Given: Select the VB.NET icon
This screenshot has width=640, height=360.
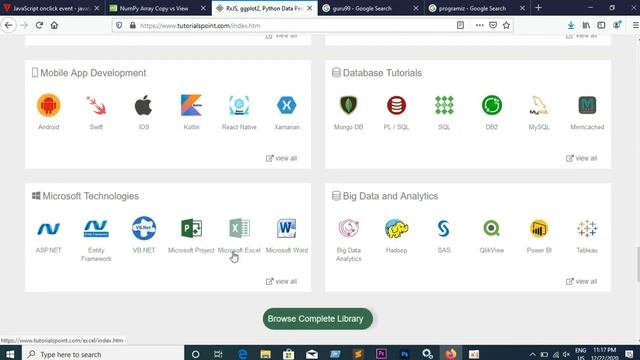Looking at the screenshot, I should click(x=144, y=229).
